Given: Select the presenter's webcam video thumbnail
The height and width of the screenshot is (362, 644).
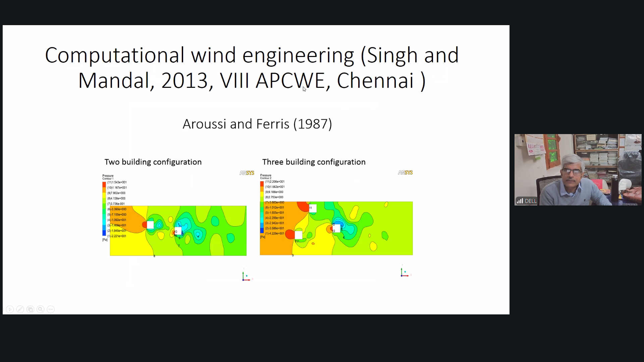Looking at the screenshot, I should click(x=578, y=170).
